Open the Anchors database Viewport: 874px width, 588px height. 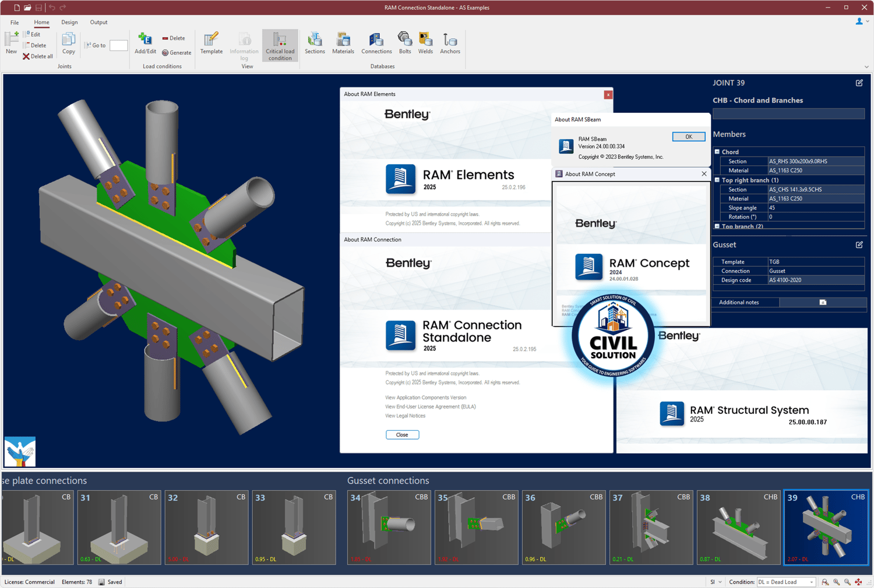click(x=450, y=43)
